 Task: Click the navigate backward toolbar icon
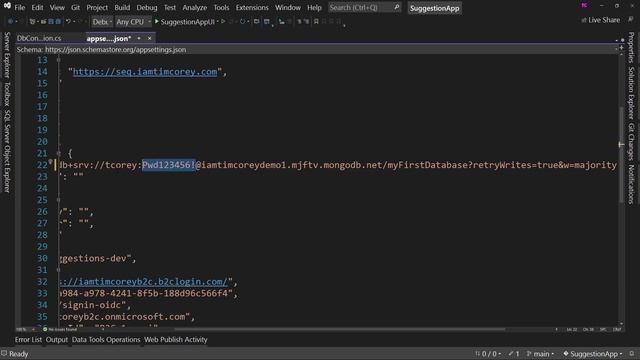pyautogui.click(x=11, y=21)
